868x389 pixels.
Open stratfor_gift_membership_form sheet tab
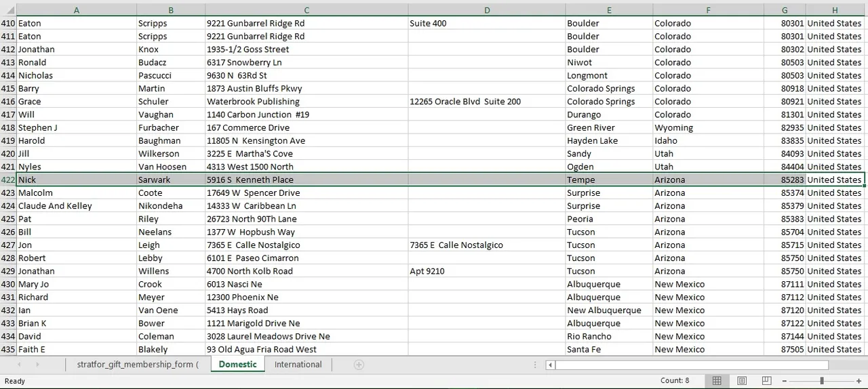(x=138, y=365)
